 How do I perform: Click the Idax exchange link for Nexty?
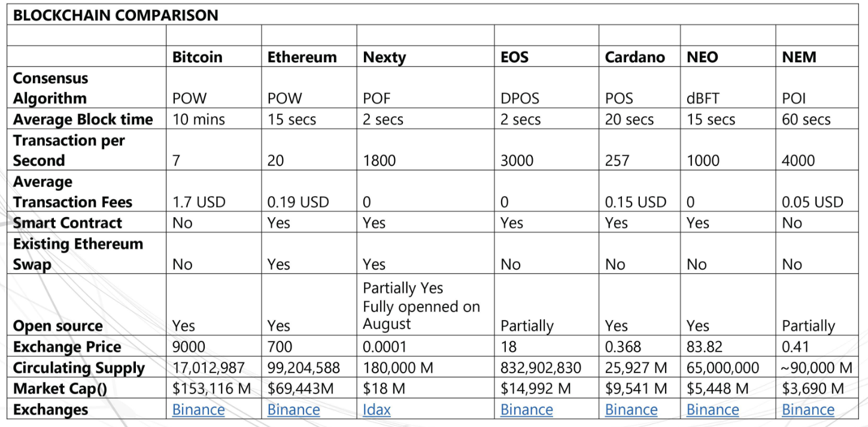377,410
